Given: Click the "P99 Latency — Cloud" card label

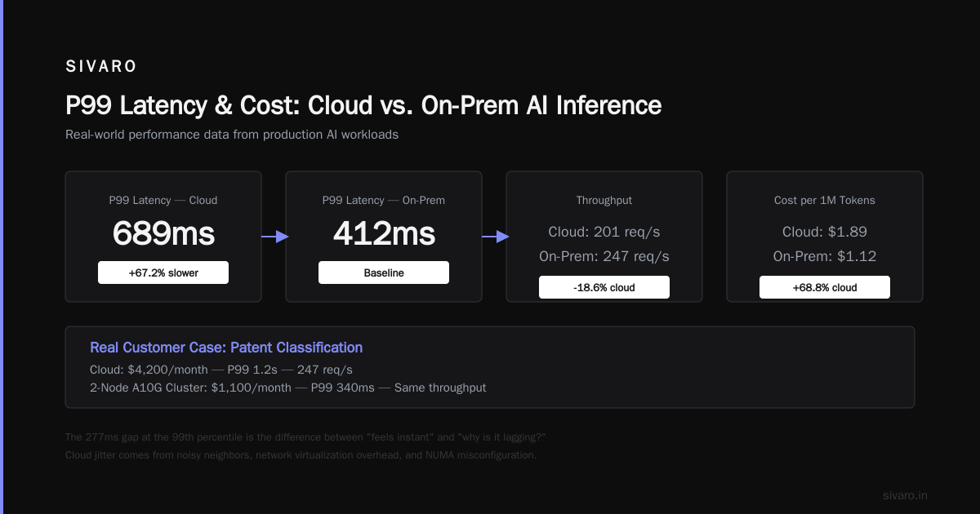Looking at the screenshot, I should pos(163,200).
